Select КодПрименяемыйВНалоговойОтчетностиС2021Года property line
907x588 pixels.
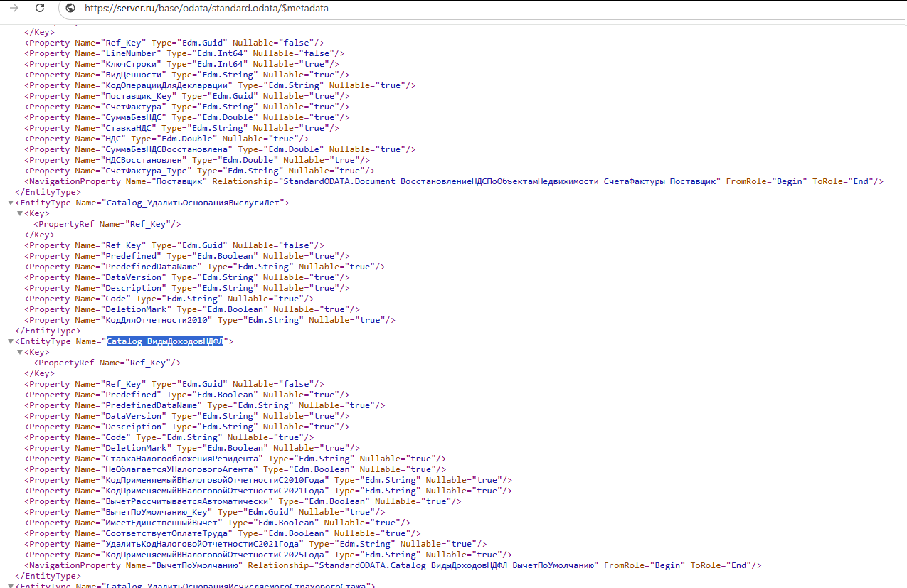click(x=268, y=491)
